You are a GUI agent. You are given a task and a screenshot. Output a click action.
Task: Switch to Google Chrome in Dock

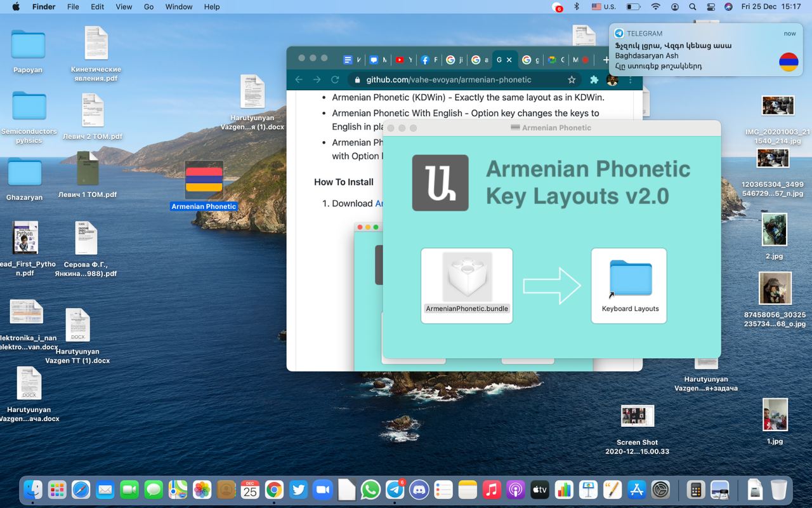[274, 490]
